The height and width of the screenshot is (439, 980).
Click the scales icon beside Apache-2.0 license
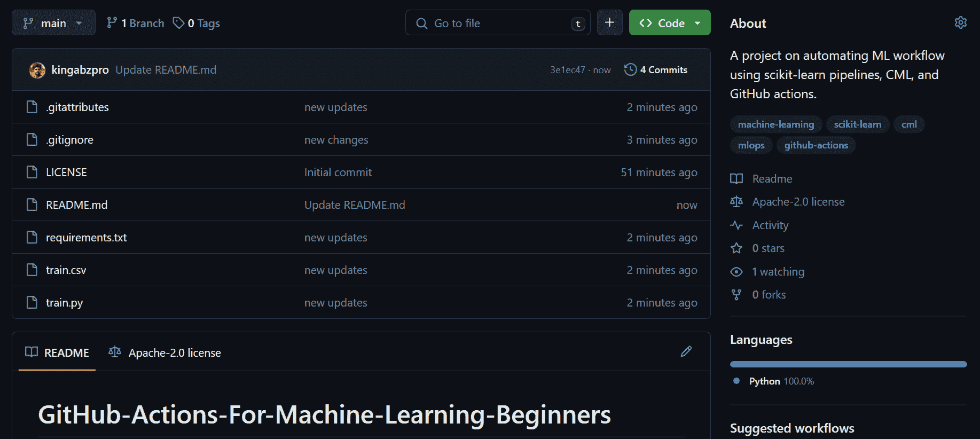[736, 202]
